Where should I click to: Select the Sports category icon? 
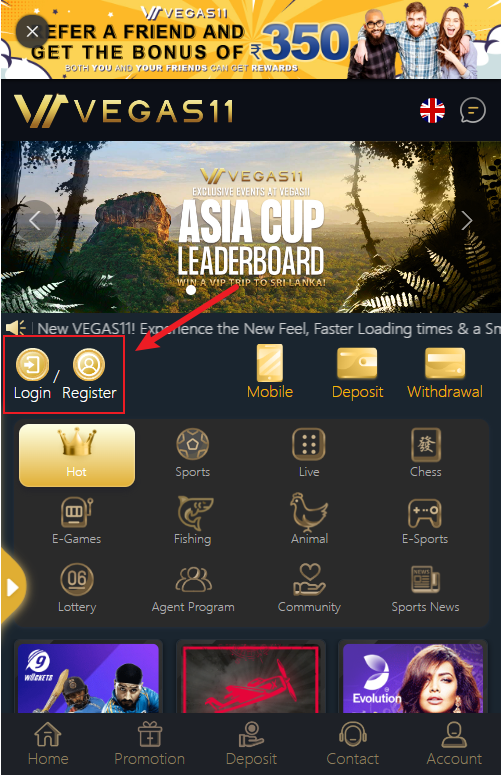pos(193,444)
